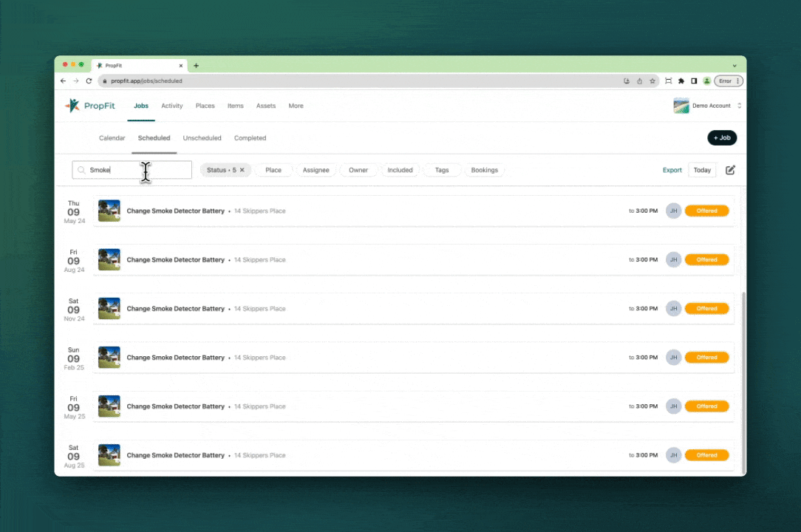Click the JH assignee avatar on the Thu 09 job
This screenshot has width=801, height=532.
[x=673, y=211]
